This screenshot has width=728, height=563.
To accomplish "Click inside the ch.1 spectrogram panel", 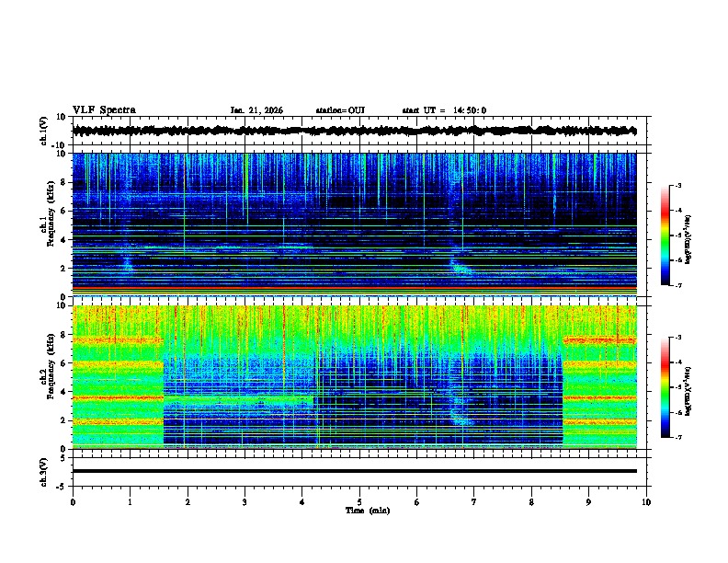I will tap(354, 224).
